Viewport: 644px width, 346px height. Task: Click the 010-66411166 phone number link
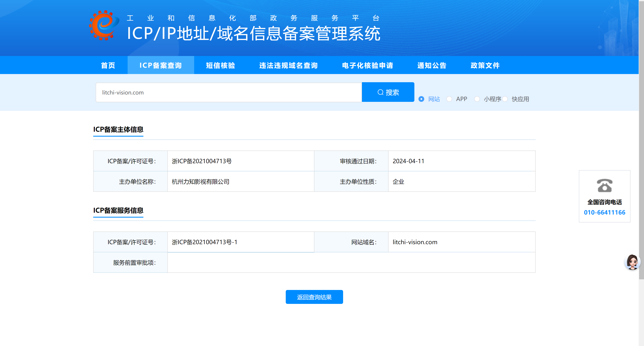pyautogui.click(x=604, y=212)
